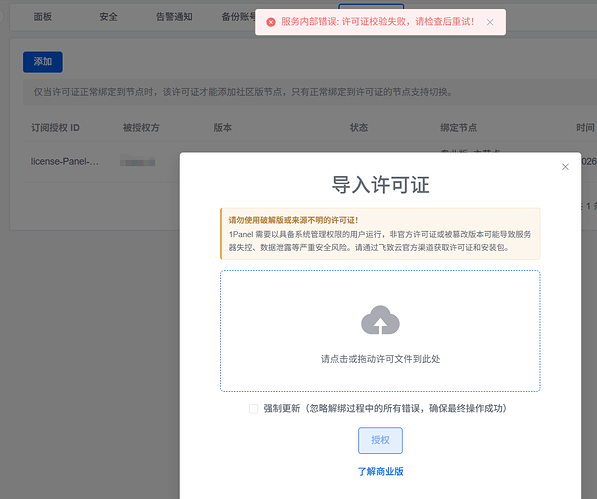Dismiss the license verification error toast

coord(490,22)
